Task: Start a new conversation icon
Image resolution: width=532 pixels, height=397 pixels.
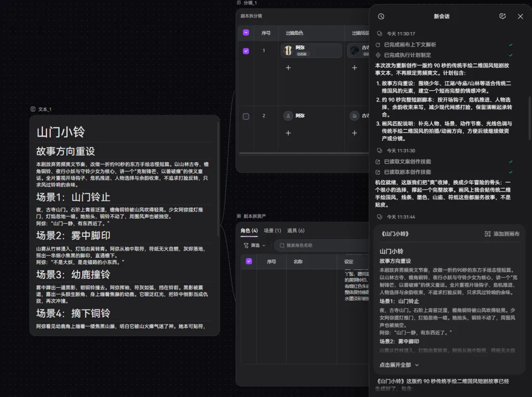Action: (x=502, y=16)
